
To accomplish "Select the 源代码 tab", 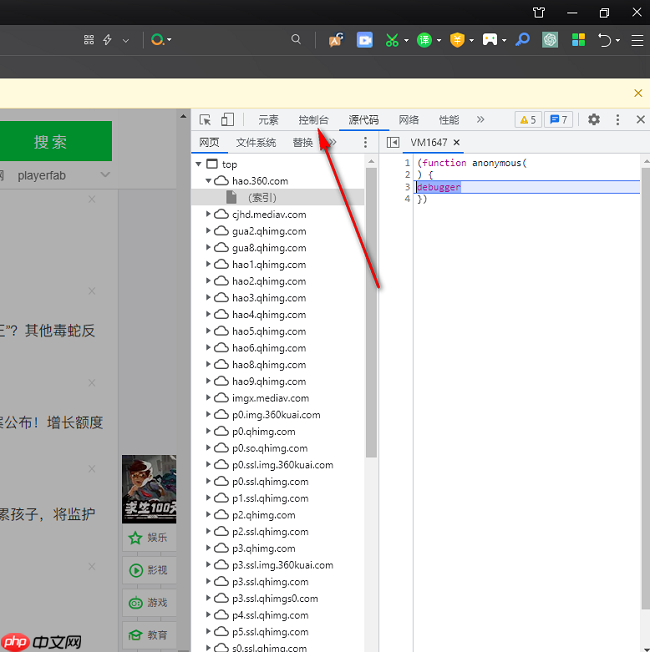I will click(x=363, y=120).
